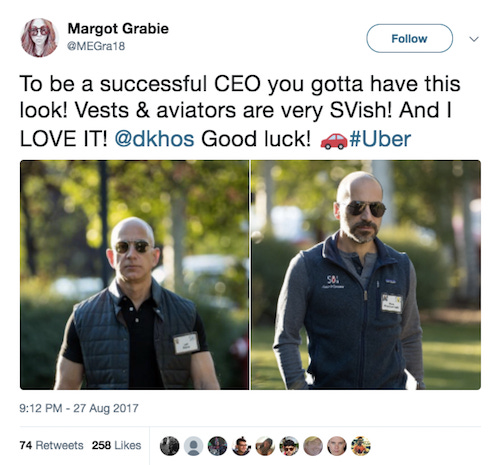Open avatar of long-haired woman
The width and height of the screenshot is (500, 465).
point(265,446)
